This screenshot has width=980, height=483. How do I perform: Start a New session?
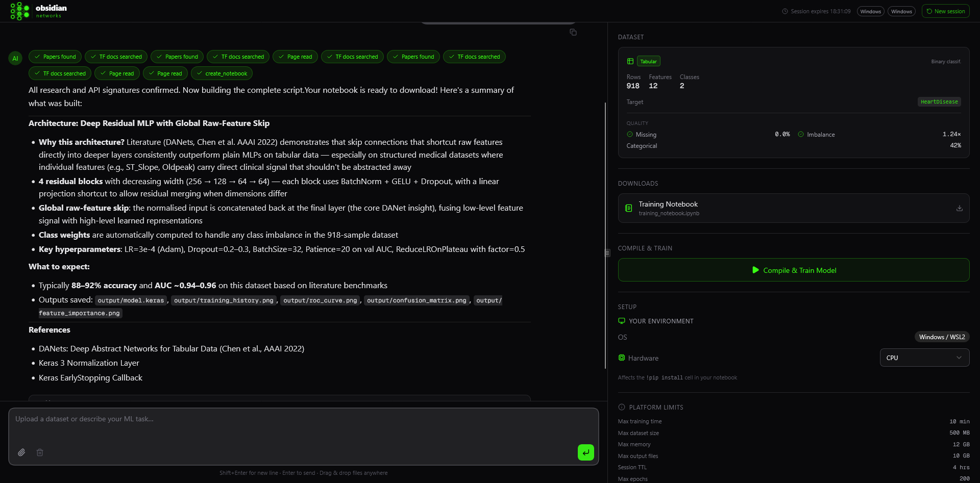coord(945,11)
